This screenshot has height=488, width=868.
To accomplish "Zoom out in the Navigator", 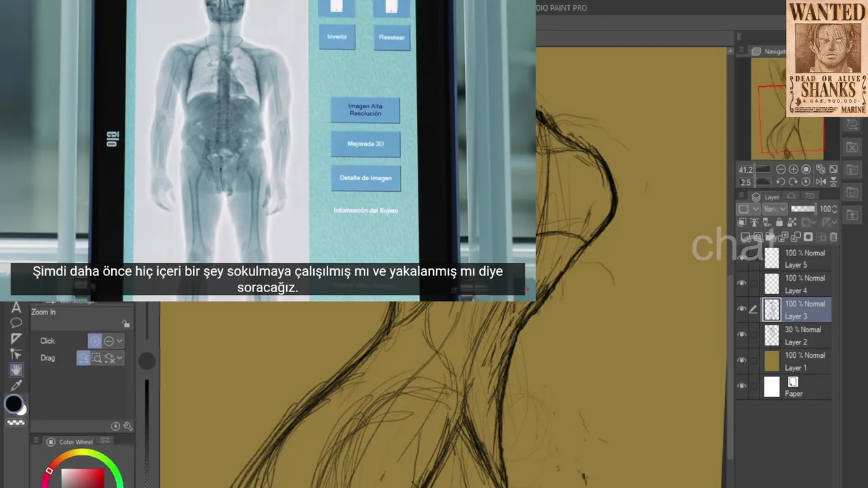I will point(781,169).
